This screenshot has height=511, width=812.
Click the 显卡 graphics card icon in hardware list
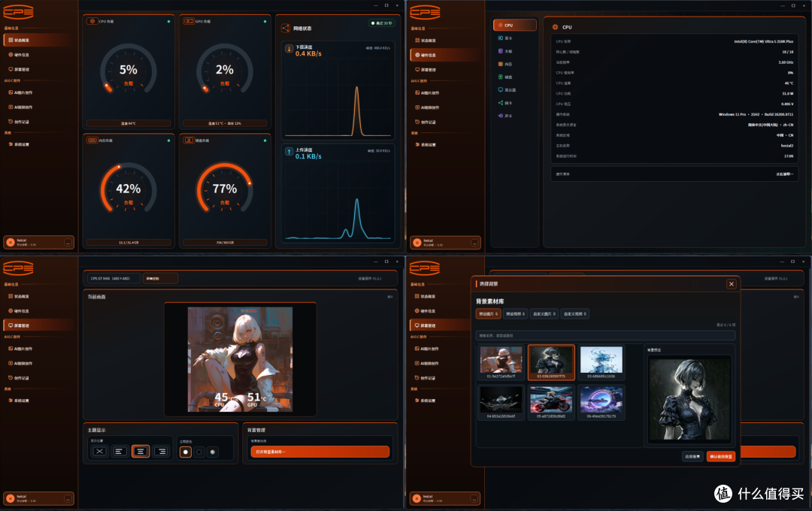click(x=500, y=38)
